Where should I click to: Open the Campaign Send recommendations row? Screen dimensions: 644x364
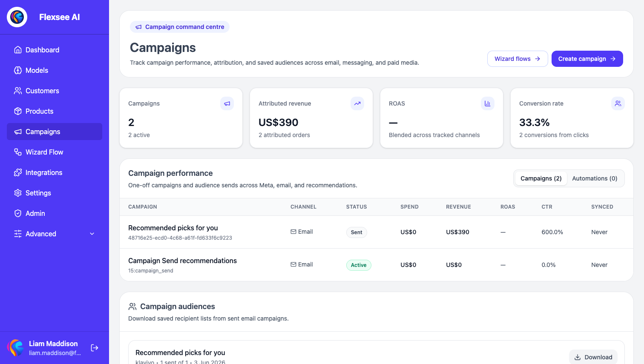(x=377, y=265)
